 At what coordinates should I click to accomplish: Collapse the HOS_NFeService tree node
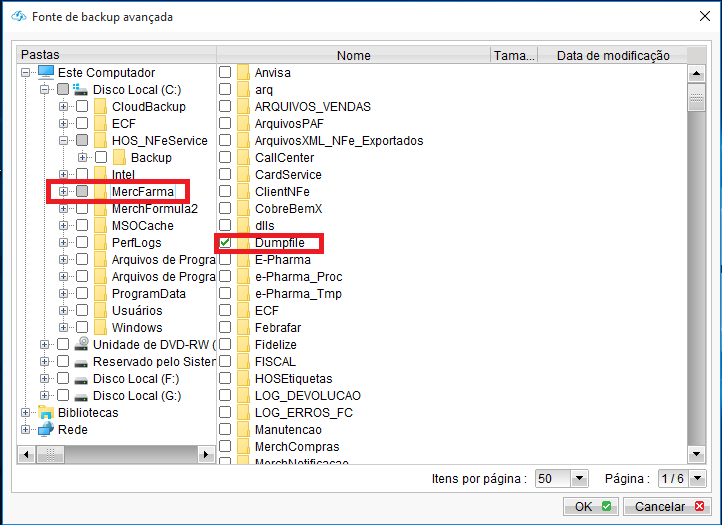64,141
